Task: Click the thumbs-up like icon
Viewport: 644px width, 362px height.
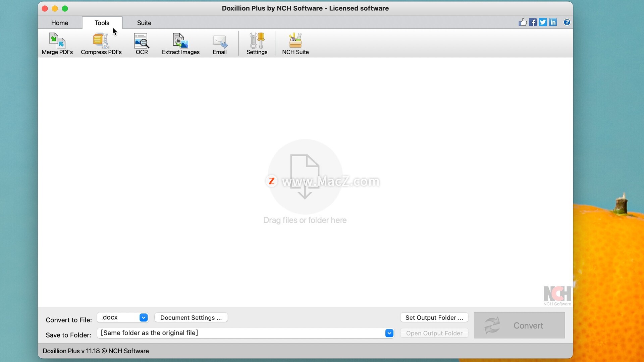Action: click(523, 22)
